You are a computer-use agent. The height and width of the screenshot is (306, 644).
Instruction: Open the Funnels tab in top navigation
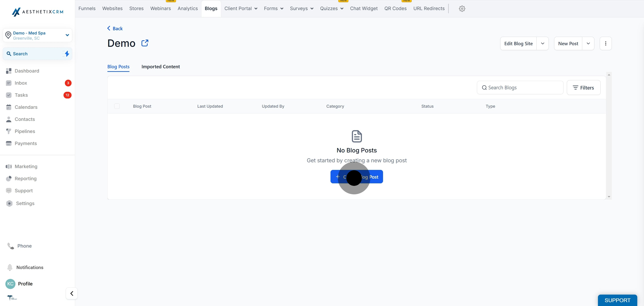[x=87, y=9]
